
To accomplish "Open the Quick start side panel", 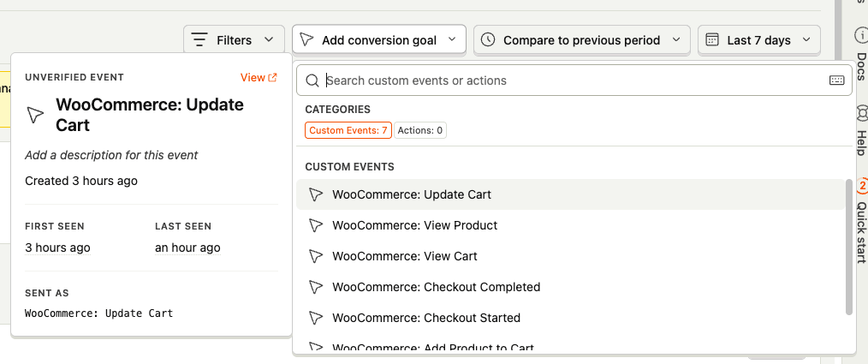I will point(860,220).
